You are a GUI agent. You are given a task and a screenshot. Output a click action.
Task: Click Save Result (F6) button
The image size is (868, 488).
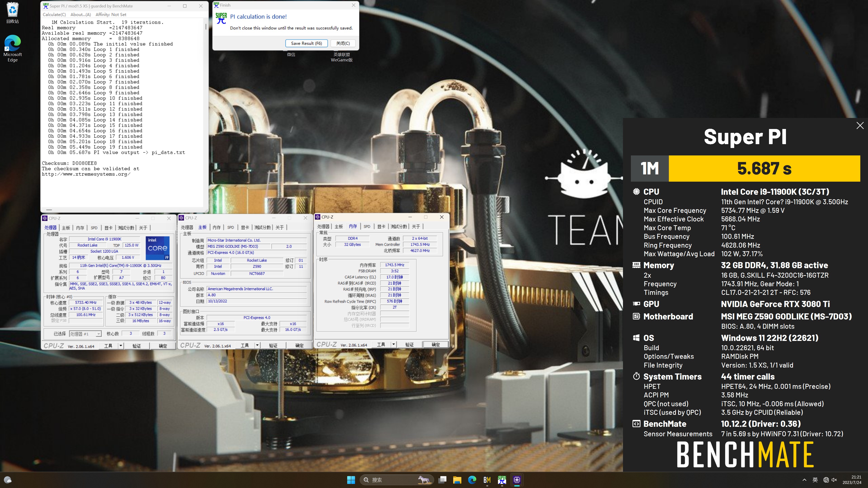[306, 43]
